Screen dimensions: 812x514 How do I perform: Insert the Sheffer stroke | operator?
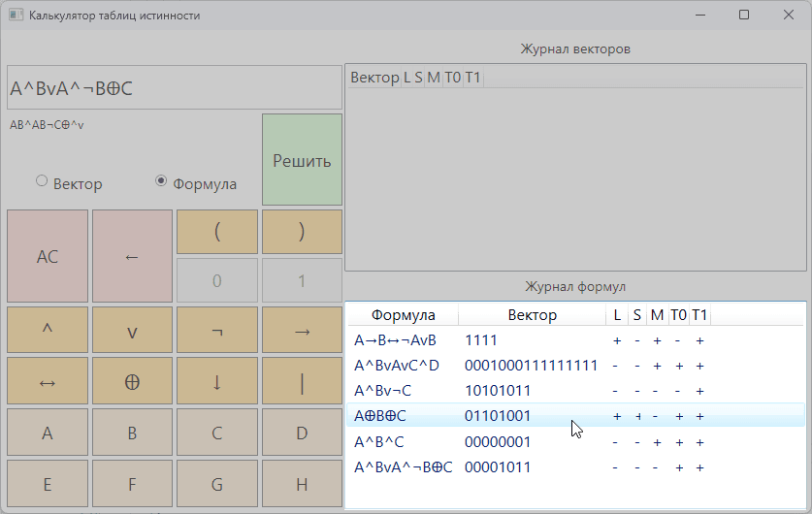302,381
